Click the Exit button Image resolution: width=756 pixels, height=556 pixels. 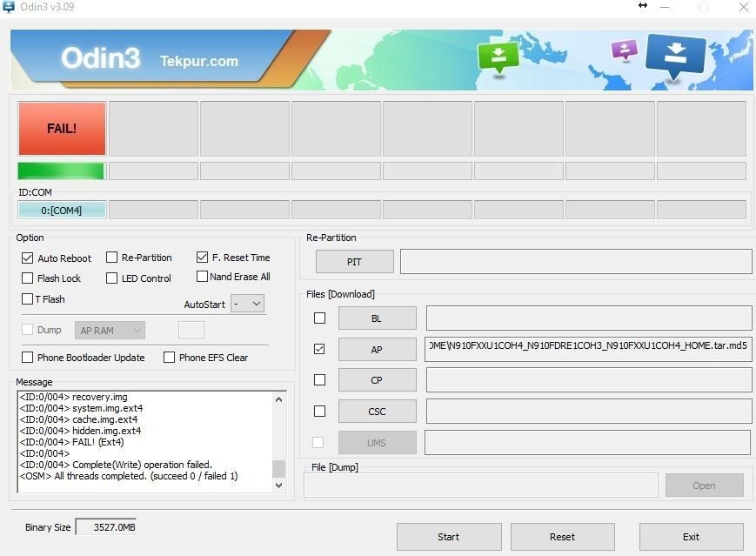click(692, 537)
